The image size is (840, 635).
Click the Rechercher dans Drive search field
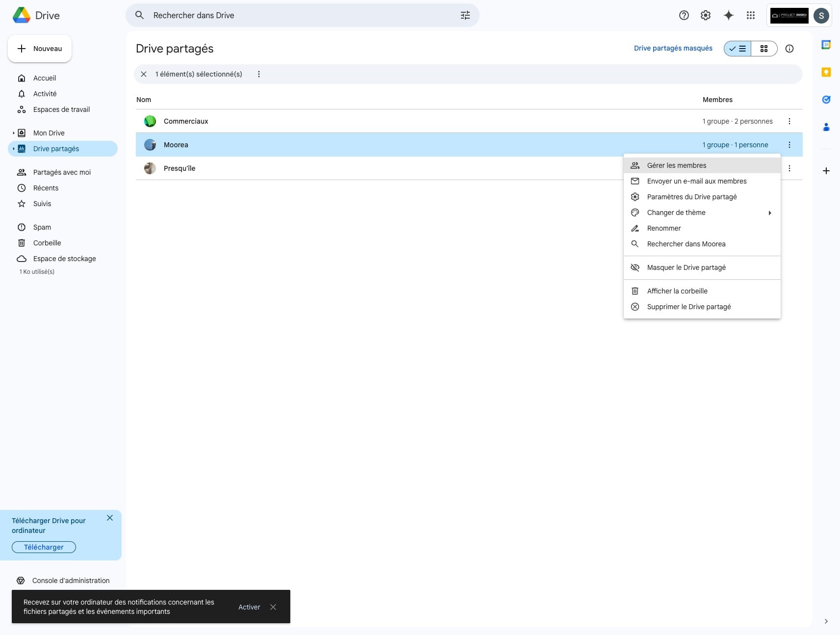click(x=294, y=15)
